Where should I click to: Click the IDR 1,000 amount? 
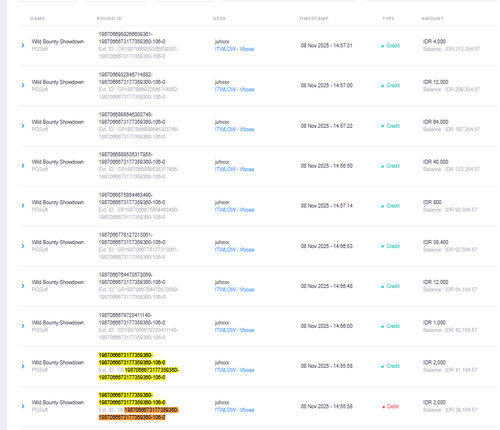click(434, 322)
